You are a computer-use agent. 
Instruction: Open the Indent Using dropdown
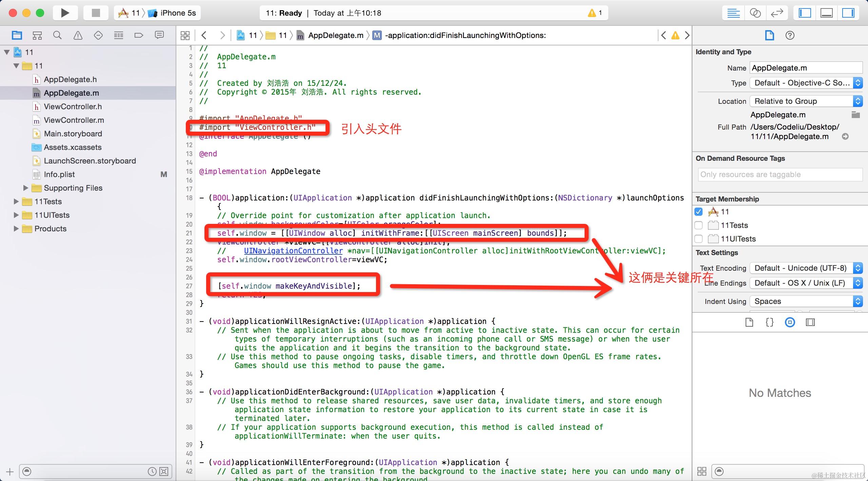coord(806,301)
